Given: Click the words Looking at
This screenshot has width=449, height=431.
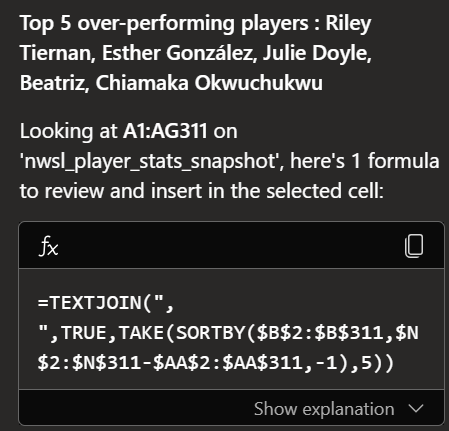Looking at the screenshot, I should (x=68, y=132).
